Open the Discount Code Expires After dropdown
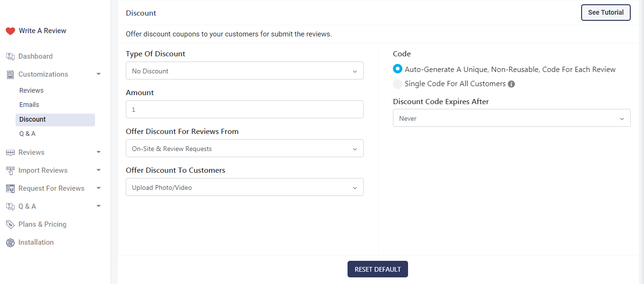Image resolution: width=644 pixels, height=284 pixels. pyautogui.click(x=512, y=118)
